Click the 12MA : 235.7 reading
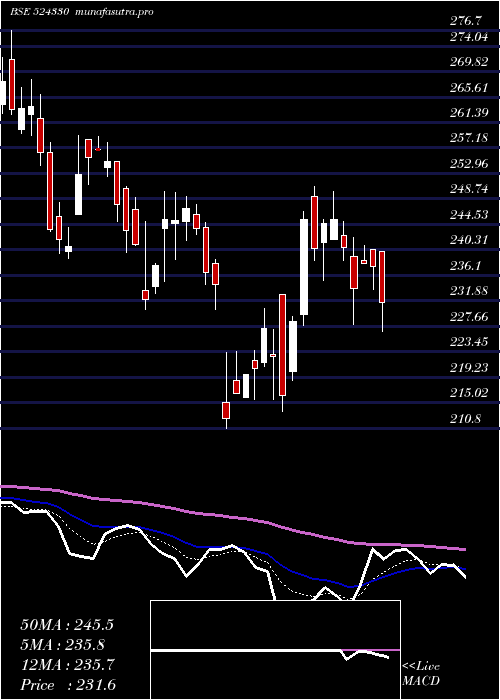This screenshot has height=700, width=500. click(x=67, y=665)
